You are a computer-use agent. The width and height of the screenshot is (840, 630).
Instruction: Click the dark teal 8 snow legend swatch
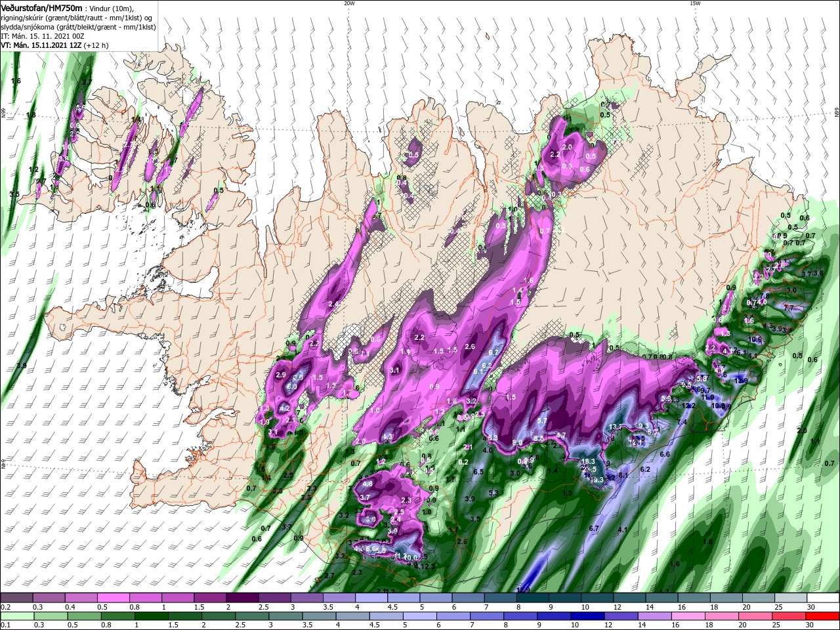point(533,598)
